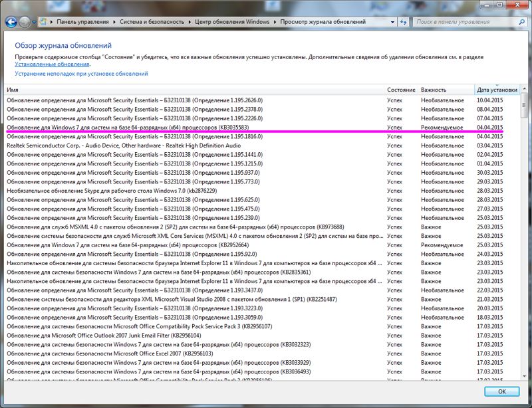Image resolution: width=532 pixels, height=408 pixels.
Task: Select update row with definition 1.195.2378.0
Action: 263,110
